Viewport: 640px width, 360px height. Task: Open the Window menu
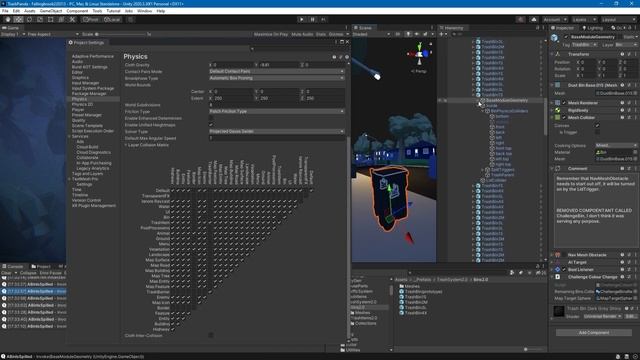pos(144,11)
